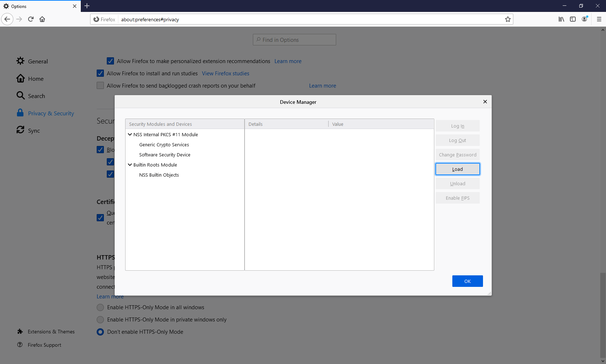Collapse the Builtin Roots Module node
The width and height of the screenshot is (606, 364).
tap(130, 165)
